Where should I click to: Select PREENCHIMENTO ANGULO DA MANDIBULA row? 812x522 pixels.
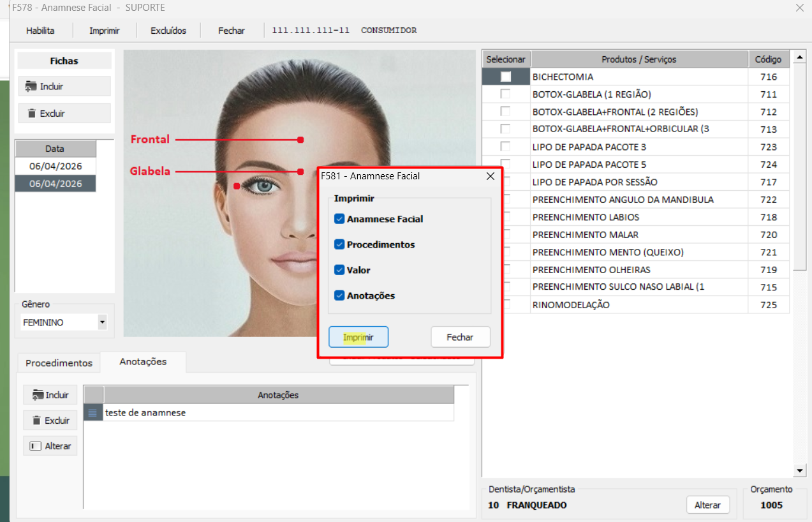coord(639,200)
